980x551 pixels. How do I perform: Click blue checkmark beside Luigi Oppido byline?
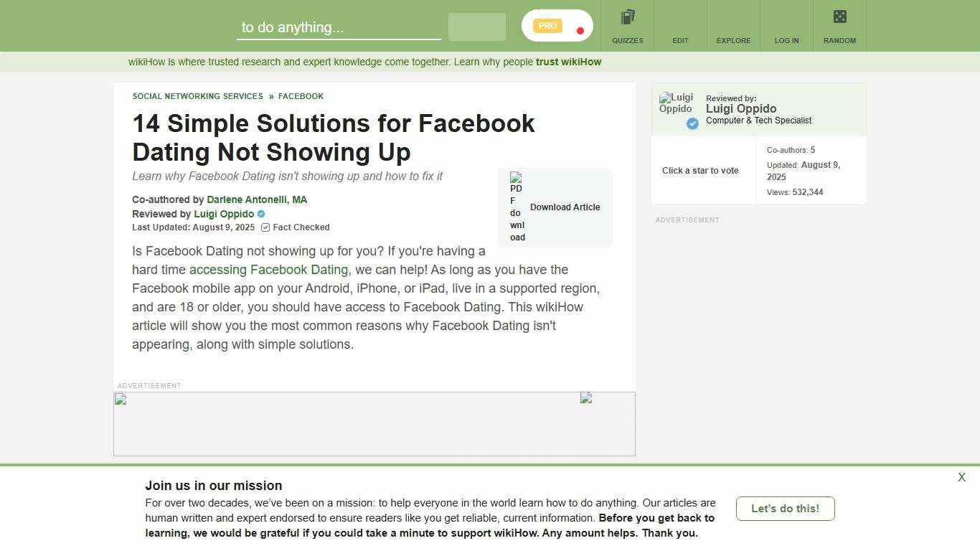click(260, 214)
